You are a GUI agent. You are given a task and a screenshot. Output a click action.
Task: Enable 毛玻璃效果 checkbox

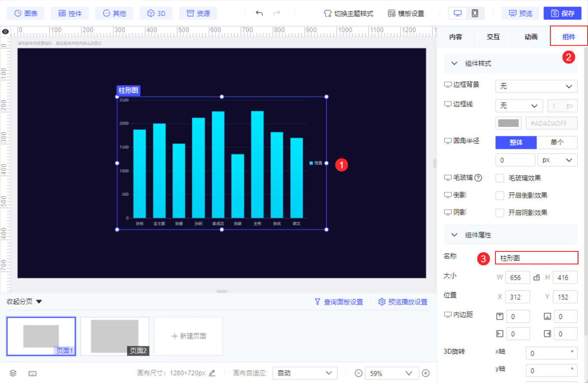[500, 178]
